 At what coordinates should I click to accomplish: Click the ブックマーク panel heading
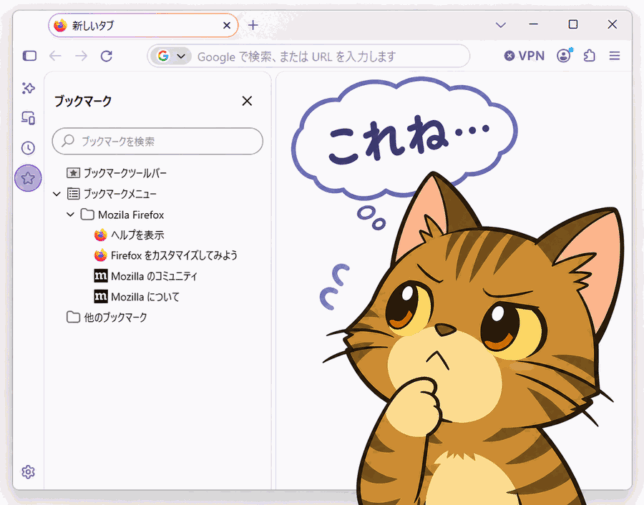pyautogui.click(x=83, y=101)
